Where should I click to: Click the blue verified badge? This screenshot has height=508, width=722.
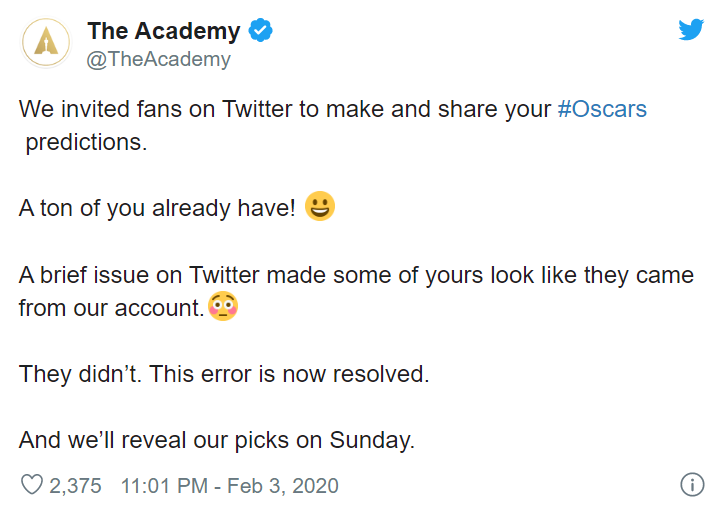coord(261,31)
